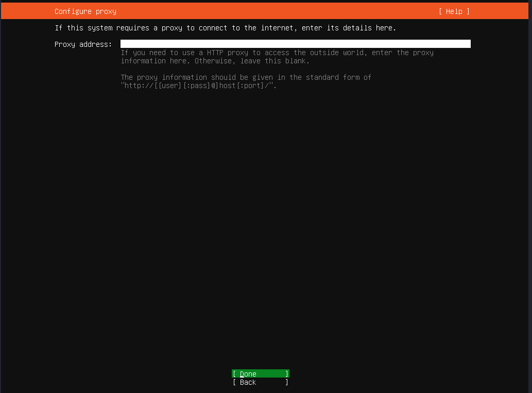Click the http:// proxy format example
The width and height of the screenshot is (532, 393).
pos(199,86)
